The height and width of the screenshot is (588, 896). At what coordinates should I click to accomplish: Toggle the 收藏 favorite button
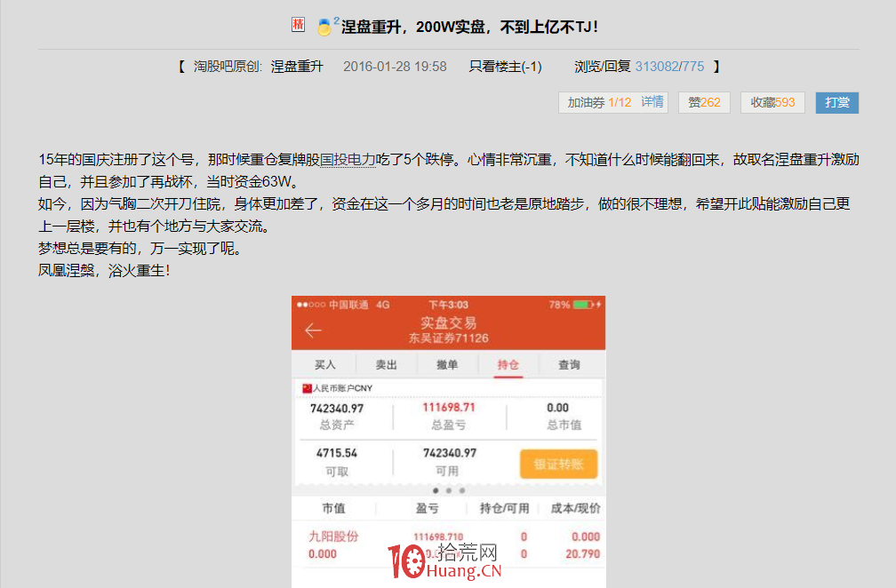[x=772, y=102]
